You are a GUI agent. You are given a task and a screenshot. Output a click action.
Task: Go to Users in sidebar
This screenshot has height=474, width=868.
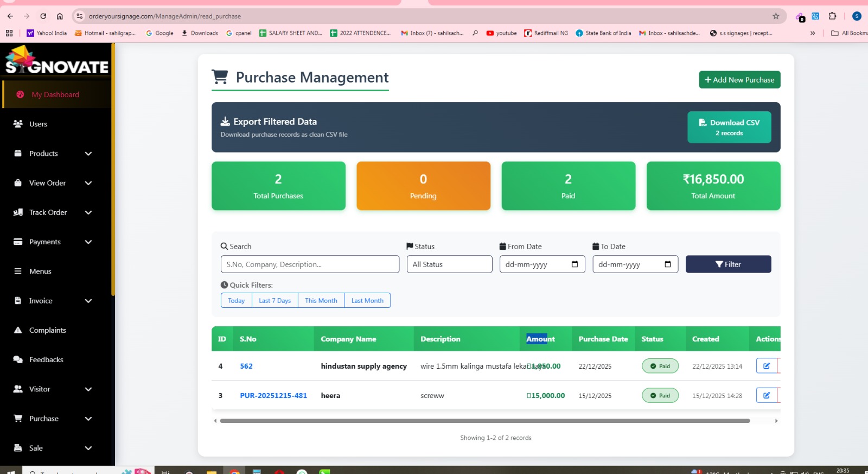38,124
